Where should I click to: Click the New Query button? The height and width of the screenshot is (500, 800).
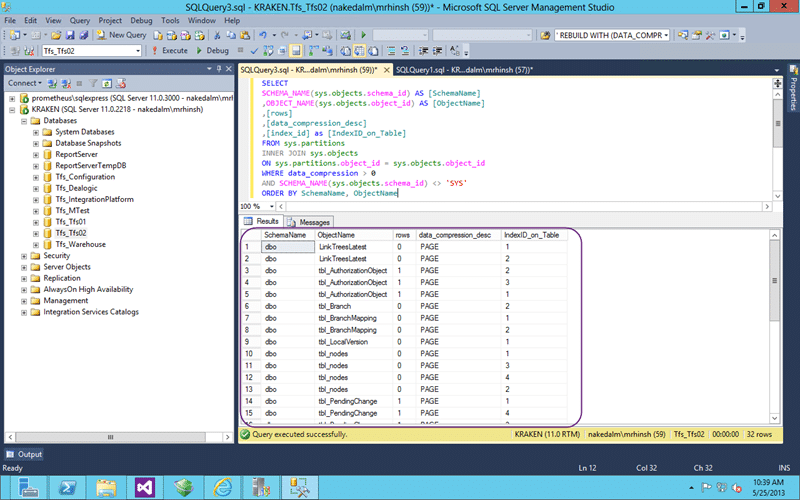(122, 35)
